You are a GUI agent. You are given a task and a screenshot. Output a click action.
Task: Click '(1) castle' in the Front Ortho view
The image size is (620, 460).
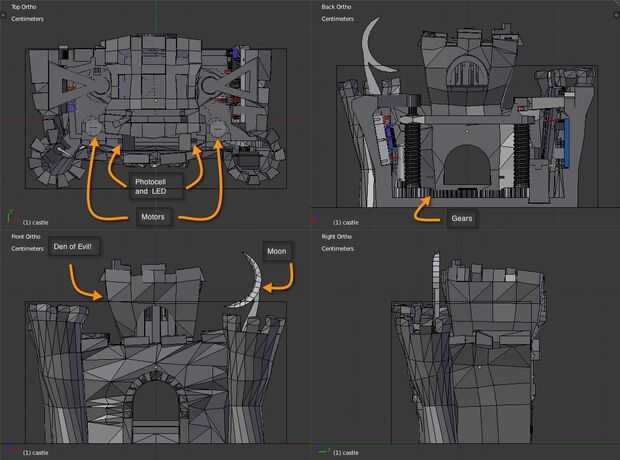36,452
